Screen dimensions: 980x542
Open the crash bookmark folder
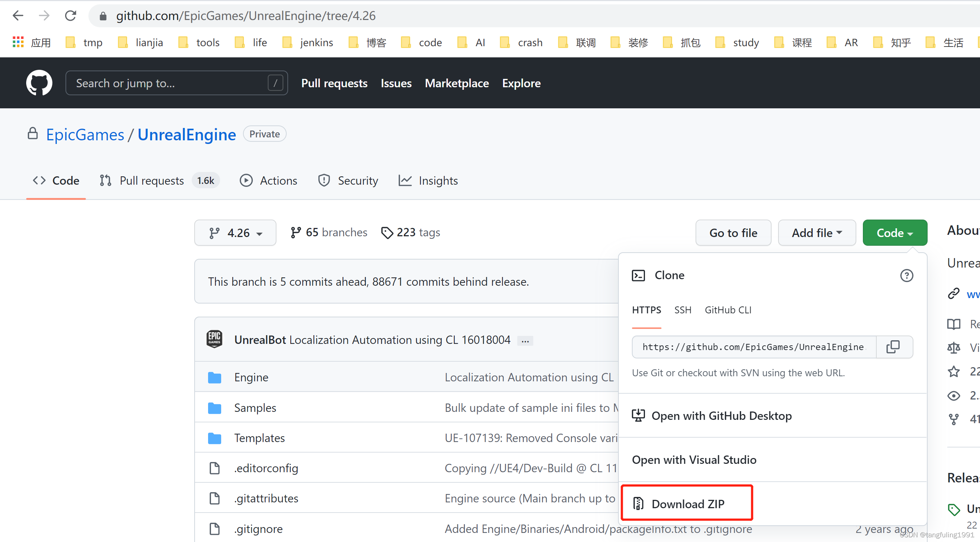click(522, 42)
